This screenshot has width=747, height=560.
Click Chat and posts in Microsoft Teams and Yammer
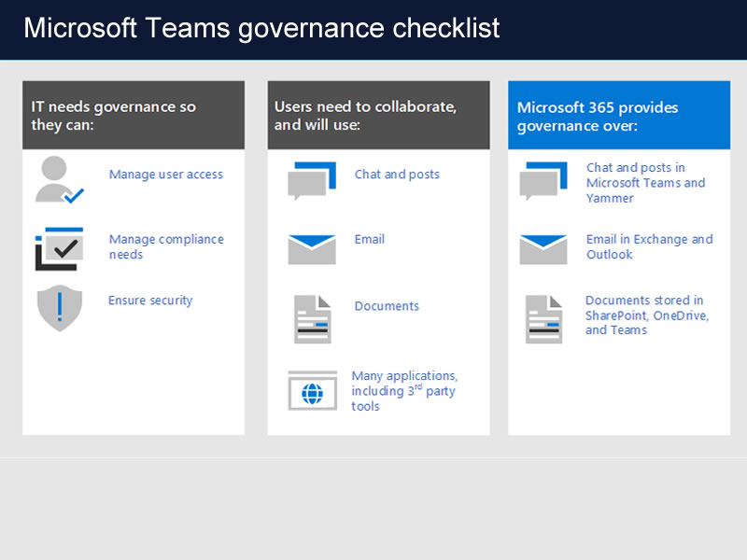(645, 183)
